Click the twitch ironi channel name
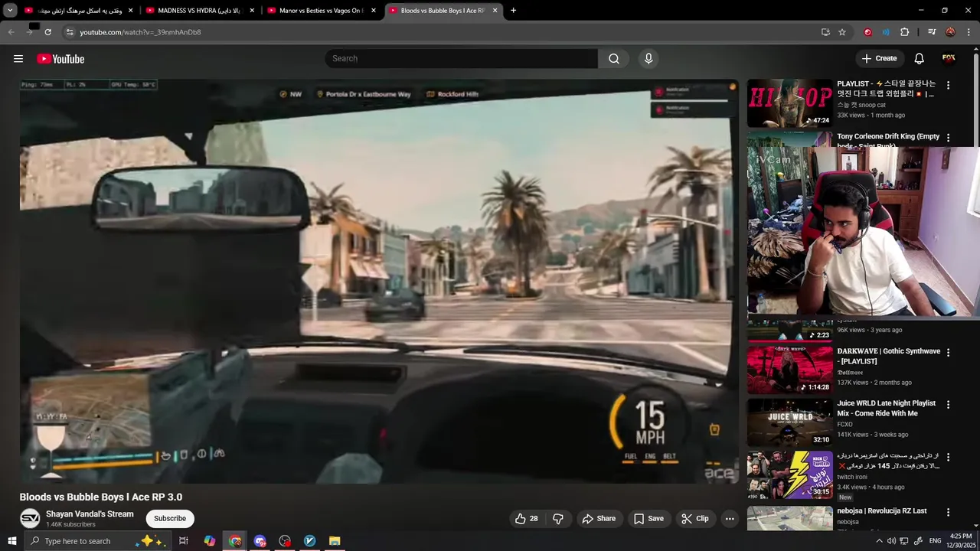 point(852,477)
